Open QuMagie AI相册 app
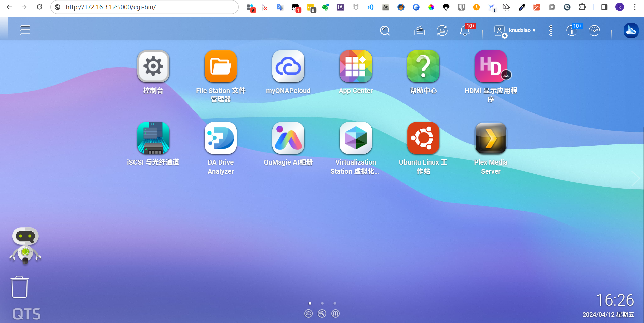 288,138
